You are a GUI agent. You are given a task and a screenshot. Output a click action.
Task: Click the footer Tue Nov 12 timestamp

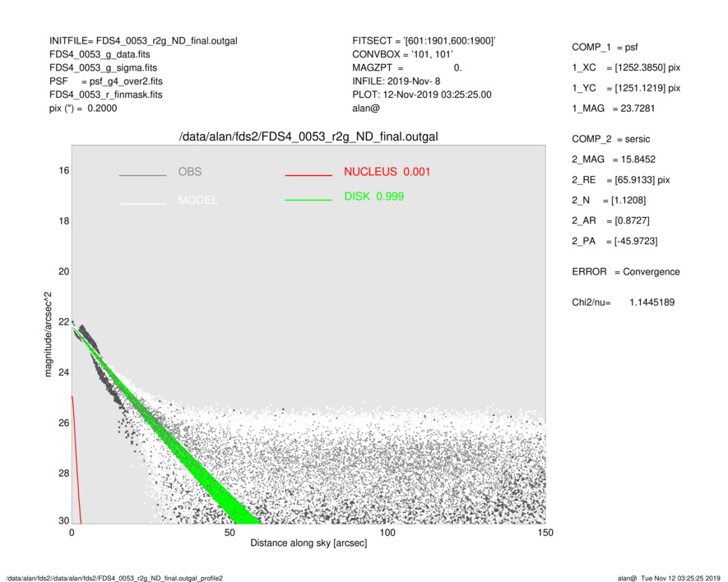[681, 578]
